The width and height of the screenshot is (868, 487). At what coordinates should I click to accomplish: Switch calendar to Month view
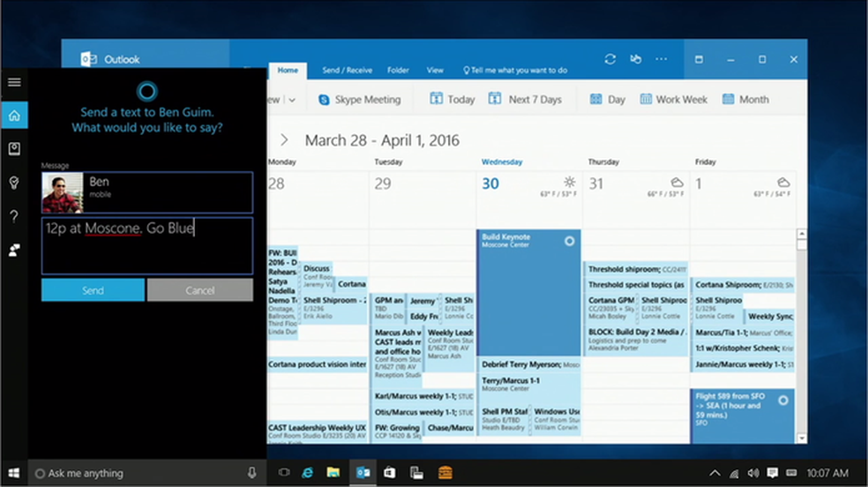tap(745, 100)
